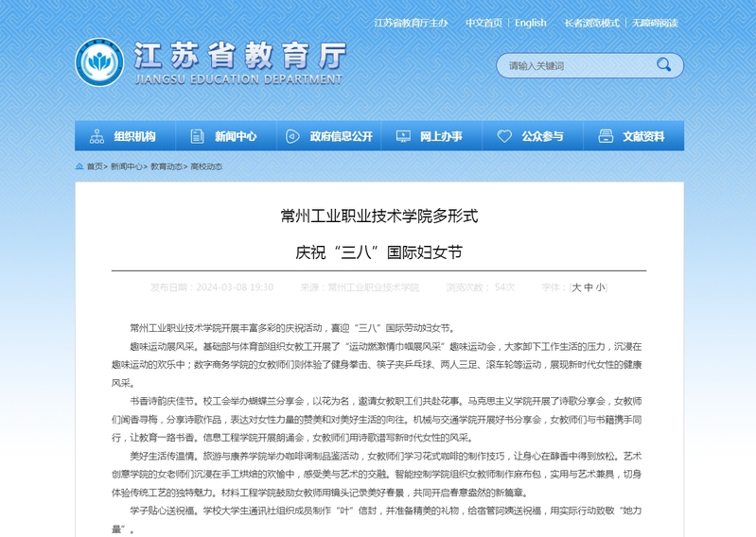Click the 文献资料 document icon in navigation
The height and width of the screenshot is (537, 756).
tap(605, 136)
